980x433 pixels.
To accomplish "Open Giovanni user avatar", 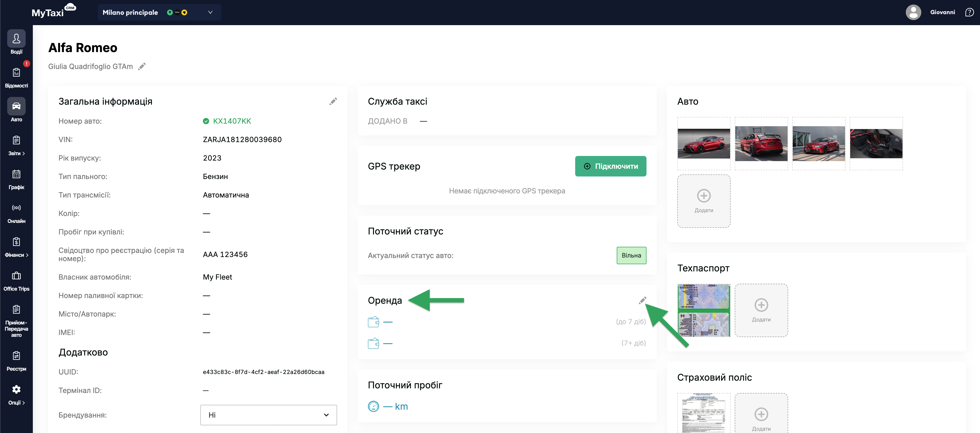I will [913, 12].
